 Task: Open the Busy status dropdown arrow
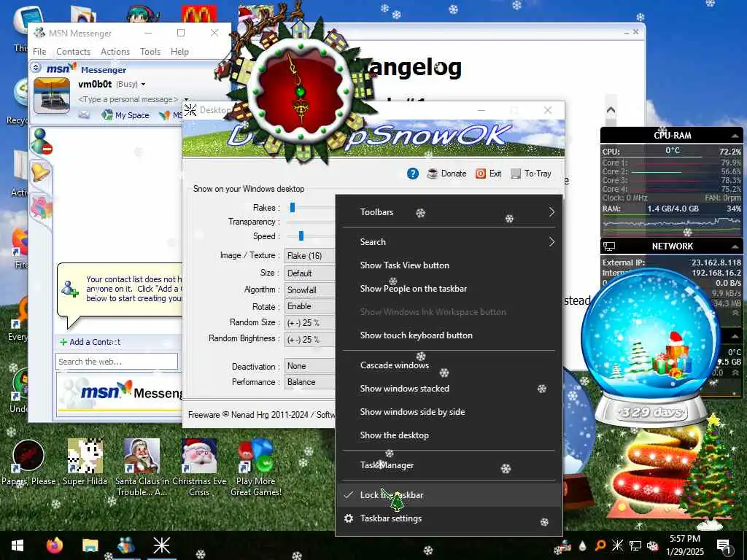click(143, 85)
